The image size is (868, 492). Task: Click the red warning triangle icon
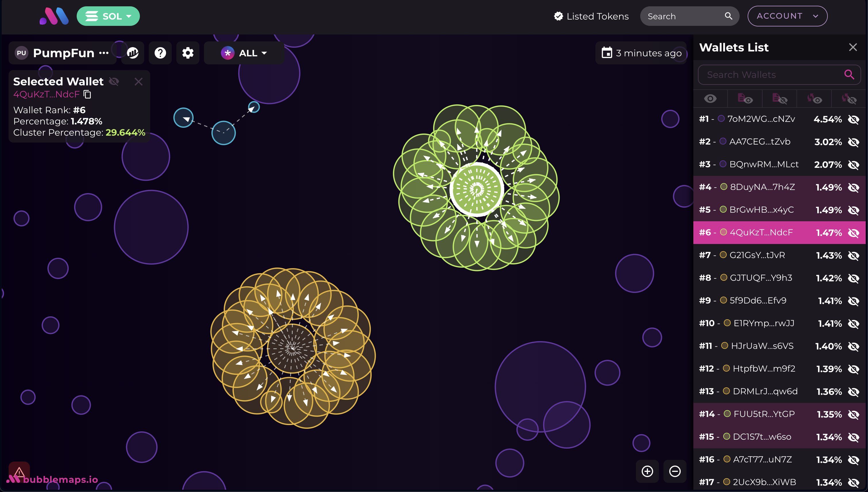tap(19, 472)
